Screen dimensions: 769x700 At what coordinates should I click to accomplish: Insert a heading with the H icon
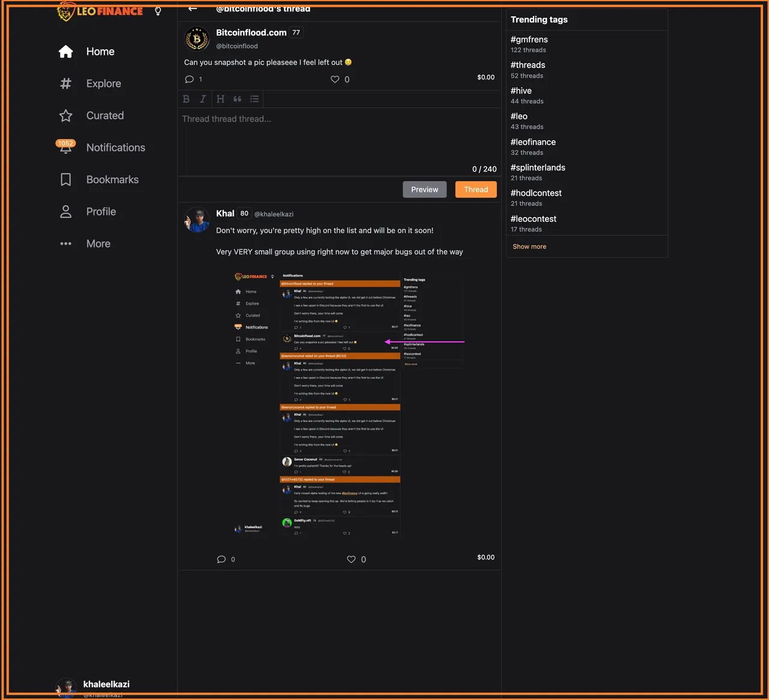(220, 99)
